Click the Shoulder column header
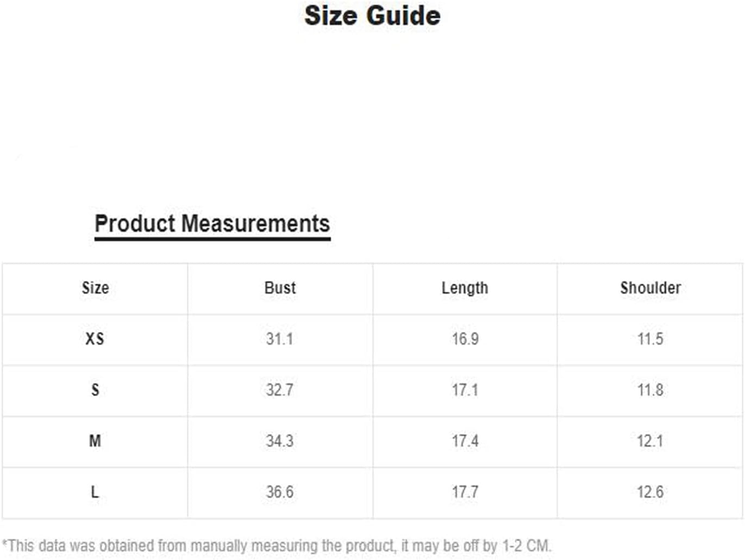 pyautogui.click(x=650, y=288)
